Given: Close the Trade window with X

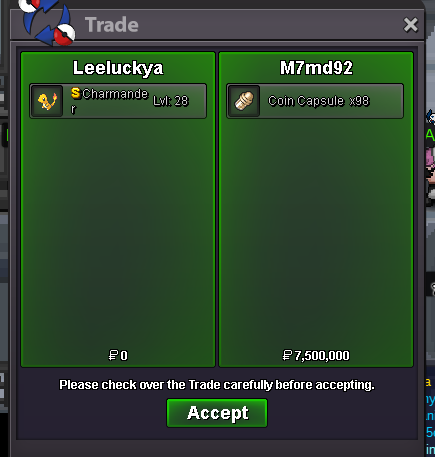Looking at the screenshot, I should tap(410, 25).
